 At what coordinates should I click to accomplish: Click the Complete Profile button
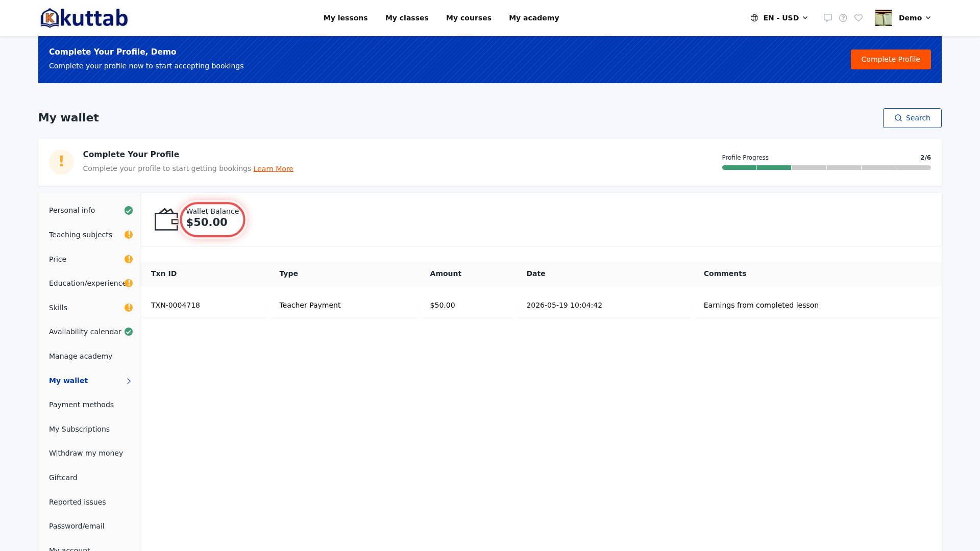point(891,59)
